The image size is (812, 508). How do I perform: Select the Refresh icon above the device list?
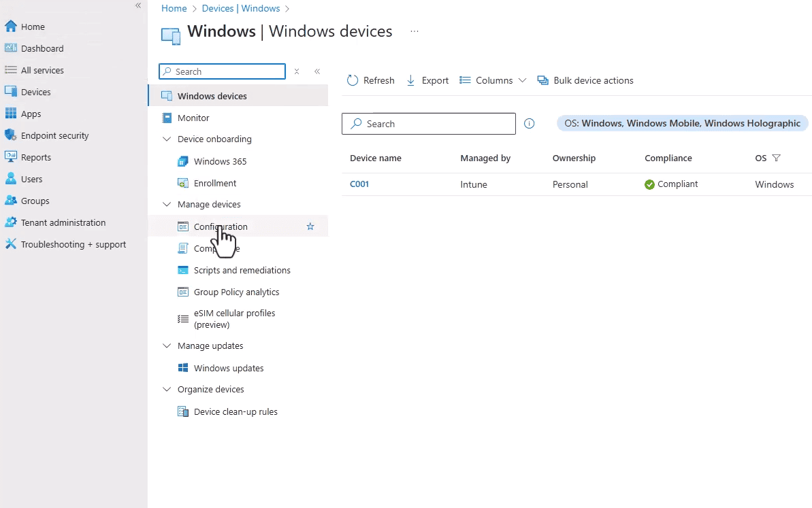[353, 80]
